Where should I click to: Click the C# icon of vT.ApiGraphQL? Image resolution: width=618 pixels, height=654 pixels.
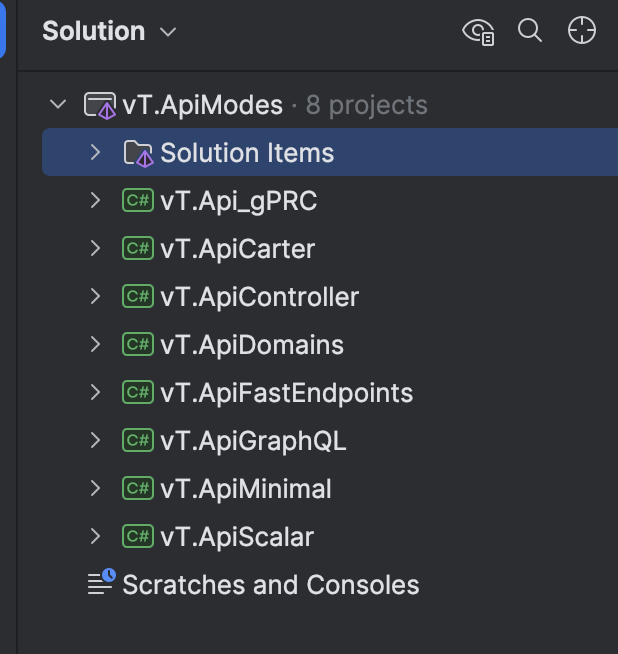tap(138, 440)
